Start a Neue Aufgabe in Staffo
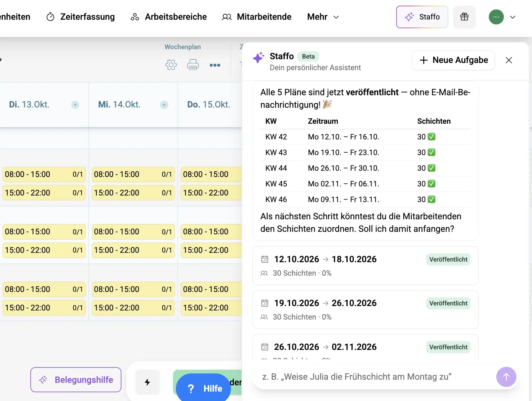 tap(453, 60)
